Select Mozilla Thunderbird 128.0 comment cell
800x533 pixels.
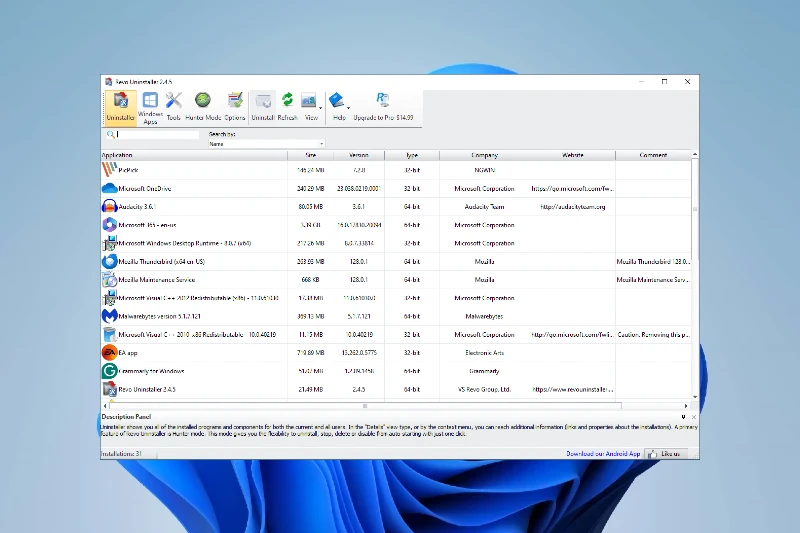click(653, 262)
